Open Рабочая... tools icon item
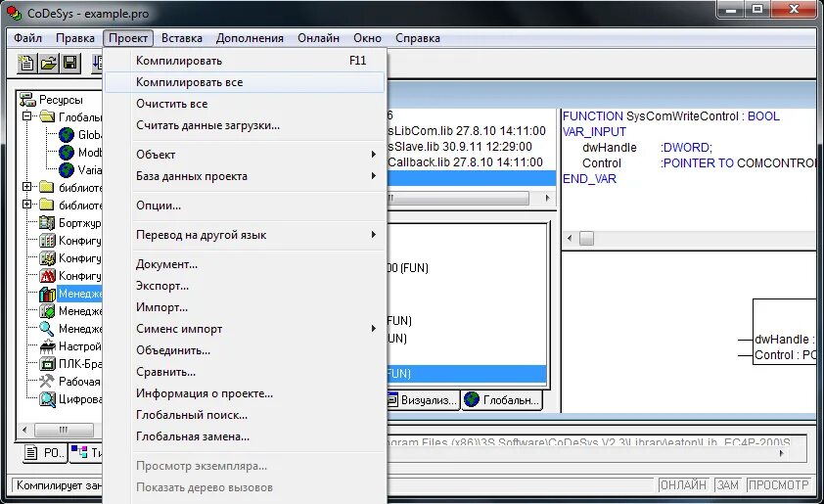824x504 pixels. [47, 381]
